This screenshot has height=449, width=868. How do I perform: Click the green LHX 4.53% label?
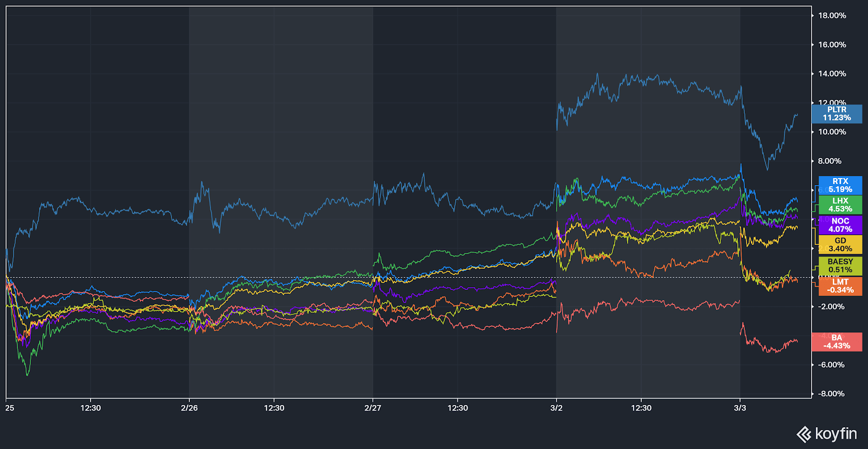tap(840, 205)
